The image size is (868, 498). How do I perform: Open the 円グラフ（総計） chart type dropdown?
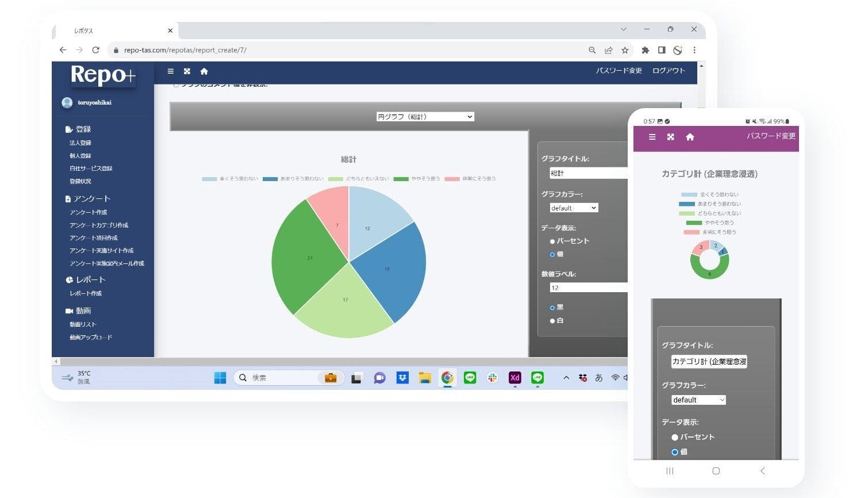[x=425, y=117]
